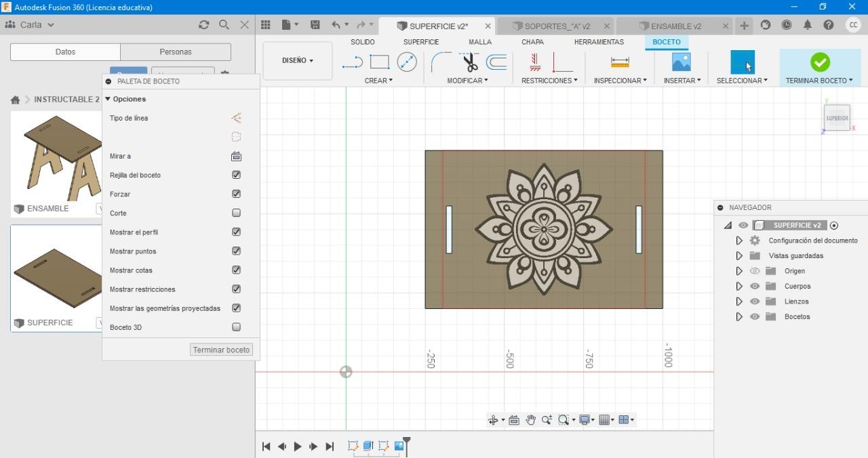Viewport: 868px width, 458px height.
Task: Click the Save icon
Action: 315,24
